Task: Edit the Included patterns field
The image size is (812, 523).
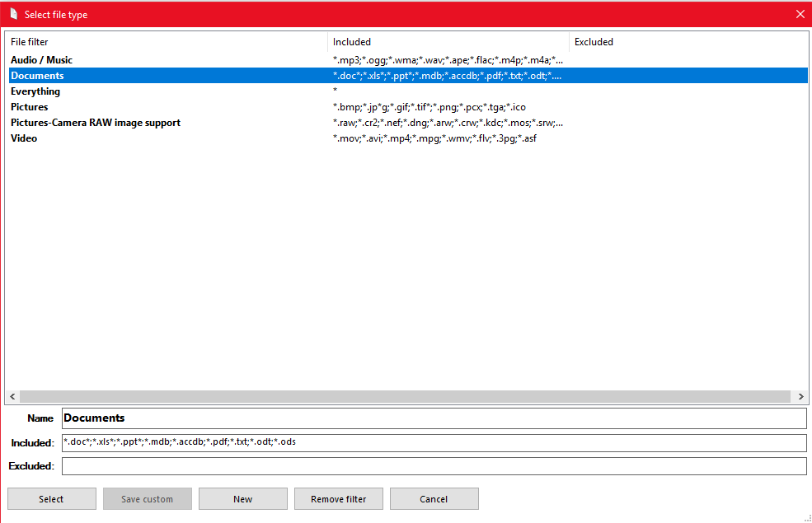Action: (330, 441)
